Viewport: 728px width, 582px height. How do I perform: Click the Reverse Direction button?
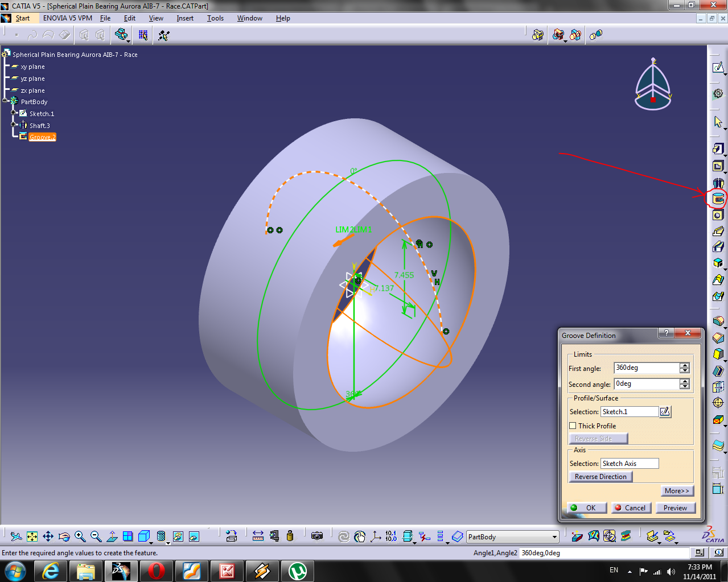click(601, 477)
